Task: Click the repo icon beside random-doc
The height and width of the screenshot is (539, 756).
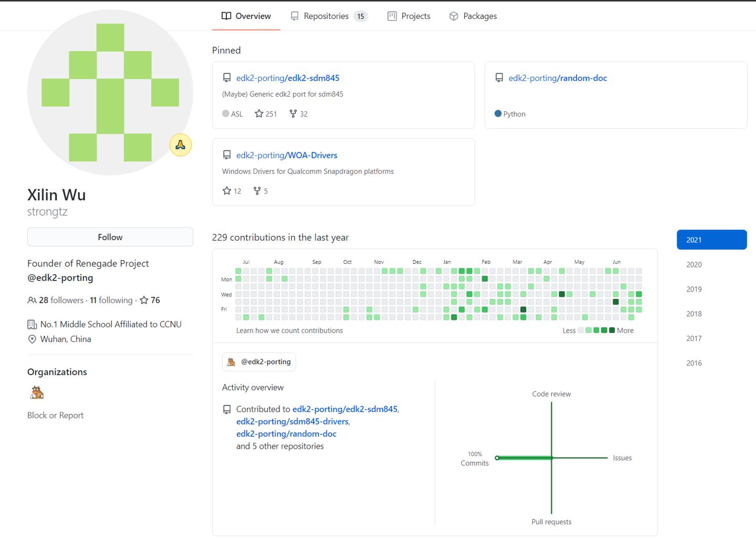Action: [x=499, y=78]
